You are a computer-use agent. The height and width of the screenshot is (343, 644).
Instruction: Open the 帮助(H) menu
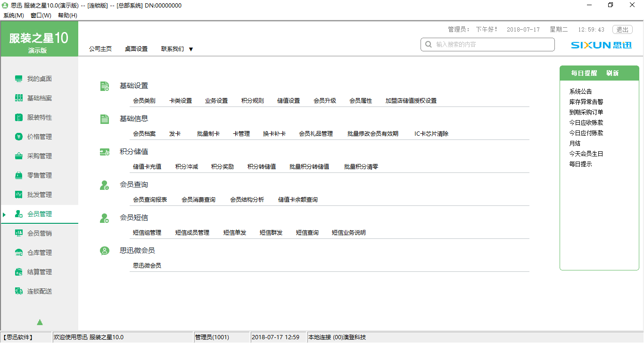67,15
